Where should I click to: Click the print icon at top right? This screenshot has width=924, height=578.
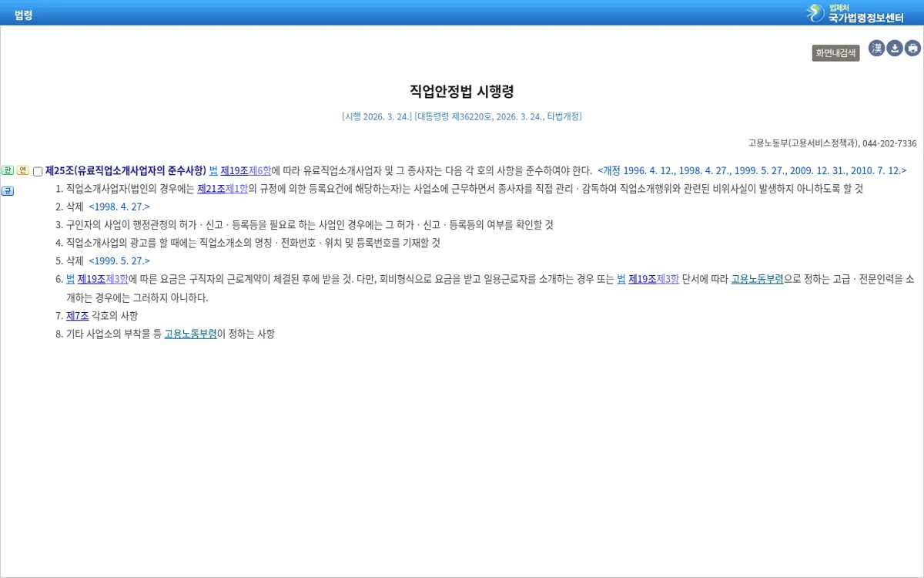pyautogui.click(x=912, y=49)
